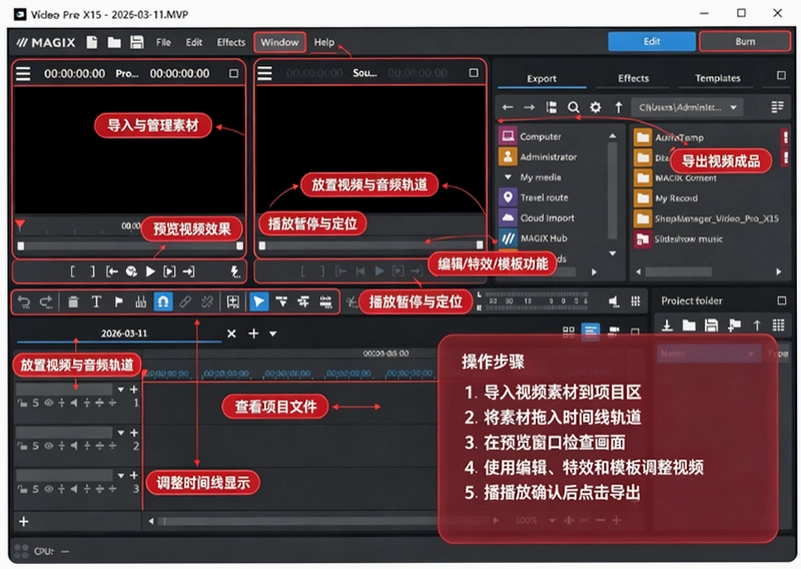This screenshot has height=569, width=801.
Task: Toggle solo S on track 1
Action: (35, 403)
